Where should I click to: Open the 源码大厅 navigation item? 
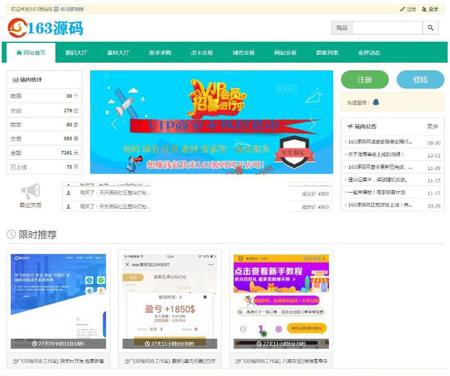[76, 53]
